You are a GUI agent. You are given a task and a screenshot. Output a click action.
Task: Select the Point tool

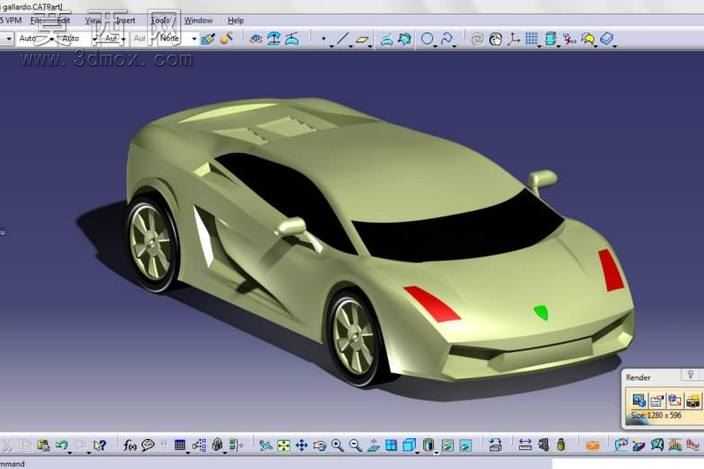tap(324, 39)
